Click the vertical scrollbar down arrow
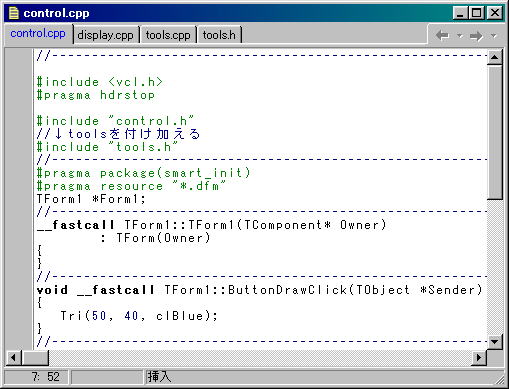The width and height of the screenshot is (509, 389). (495, 341)
